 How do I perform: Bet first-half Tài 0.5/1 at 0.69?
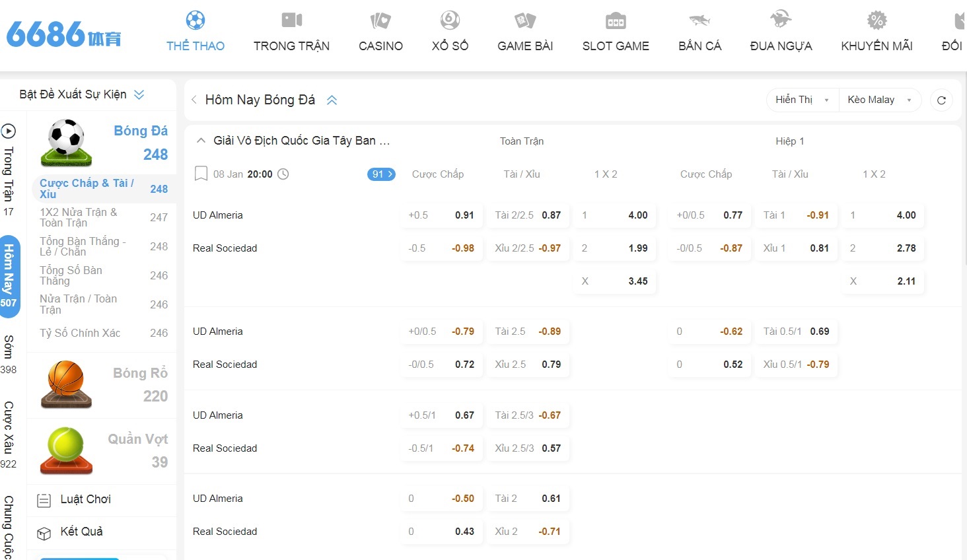(797, 332)
